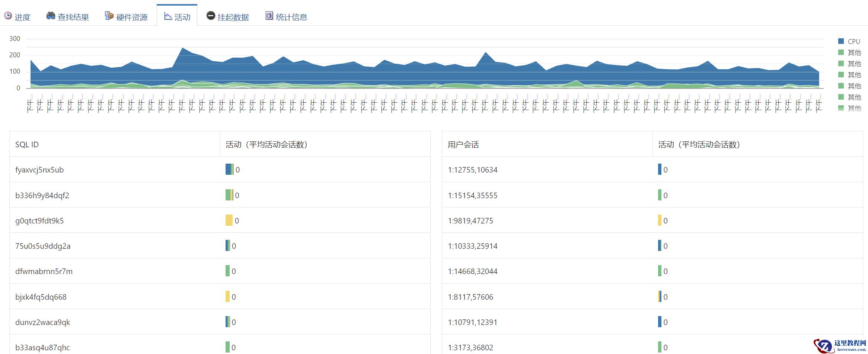Click the blue CPU legend swatch
This screenshot has width=868, height=354.
[841, 41]
